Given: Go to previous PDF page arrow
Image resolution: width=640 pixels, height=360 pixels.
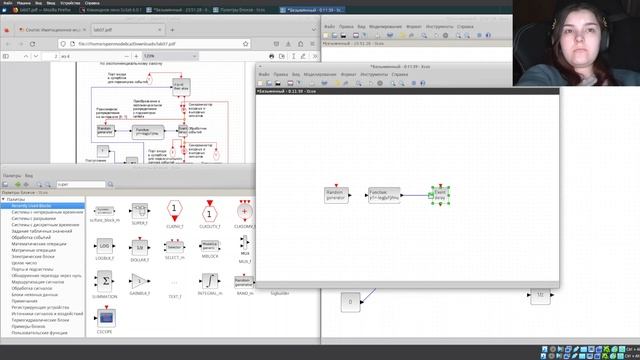Looking at the screenshot, I should click(26, 56).
